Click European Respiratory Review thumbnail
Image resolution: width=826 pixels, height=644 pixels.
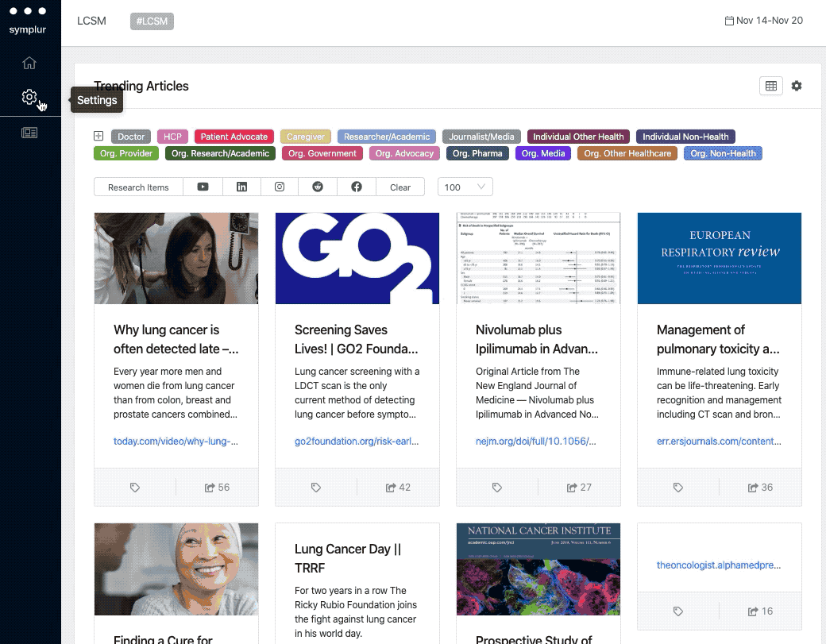719,258
